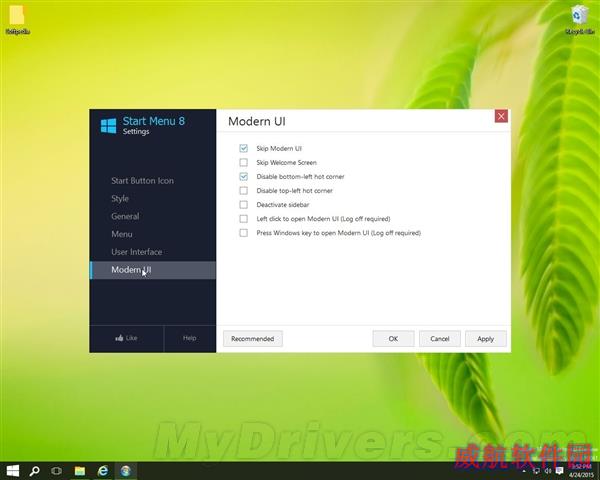Launch File Explorer from the taskbar
The image size is (600, 480).
click(x=80, y=471)
